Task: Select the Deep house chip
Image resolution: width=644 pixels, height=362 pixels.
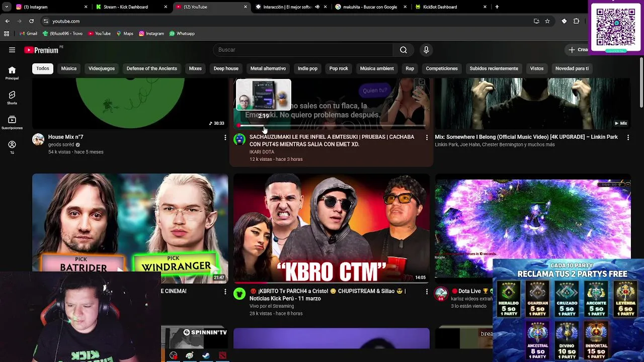Action: click(226, 68)
